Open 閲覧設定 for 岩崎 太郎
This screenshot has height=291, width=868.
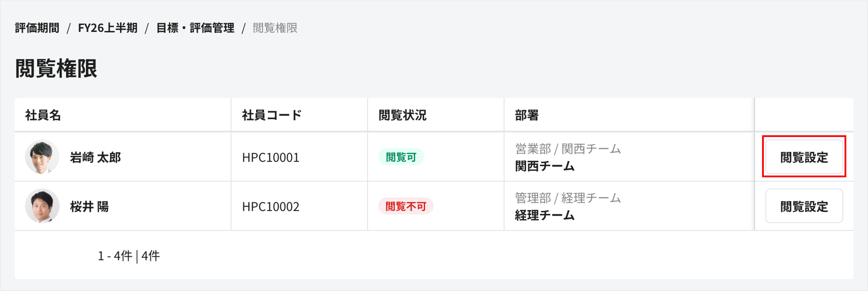coord(804,157)
